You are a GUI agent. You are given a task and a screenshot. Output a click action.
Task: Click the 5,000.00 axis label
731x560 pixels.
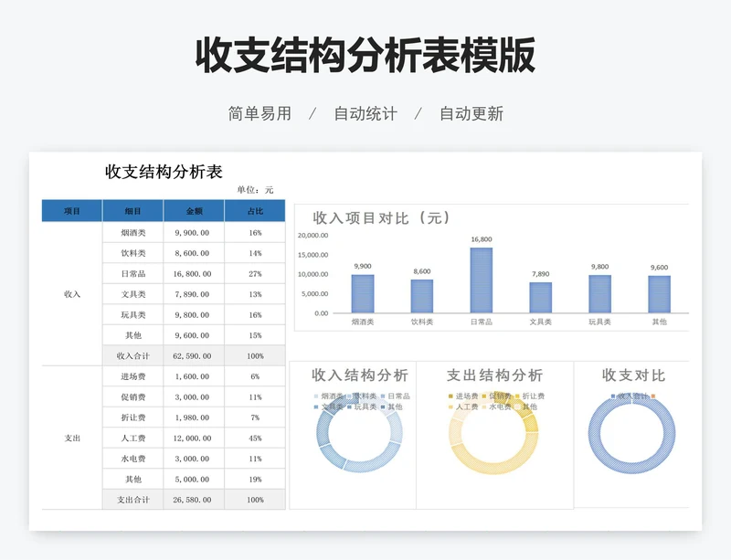click(x=314, y=294)
